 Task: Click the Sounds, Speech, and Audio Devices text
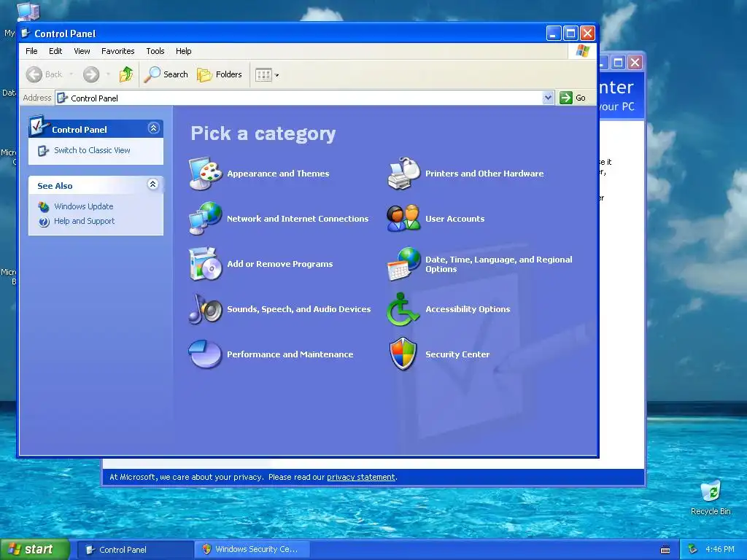[x=298, y=309]
